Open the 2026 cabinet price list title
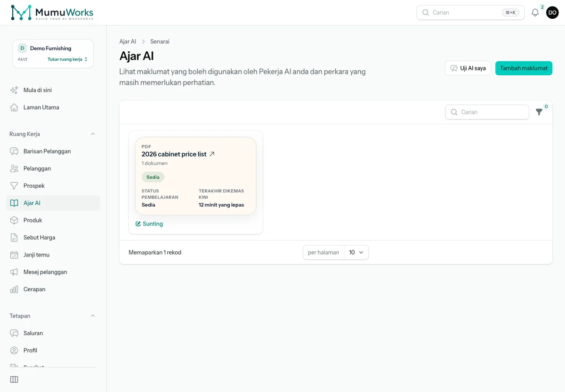The image size is (565, 392). (x=174, y=154)
